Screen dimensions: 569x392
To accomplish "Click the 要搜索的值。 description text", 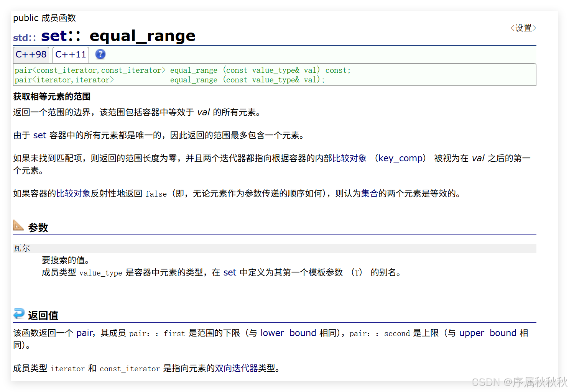I will coord(66,260).
